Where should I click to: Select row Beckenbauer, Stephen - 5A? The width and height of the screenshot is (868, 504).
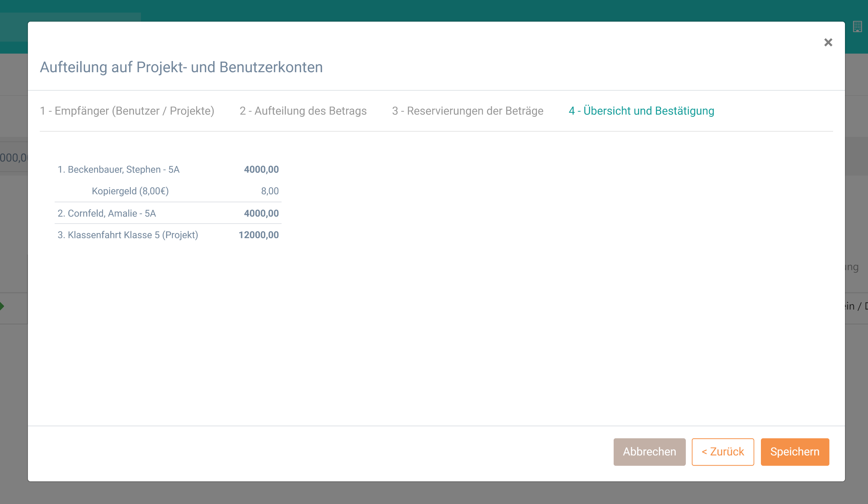coord(168,170)
